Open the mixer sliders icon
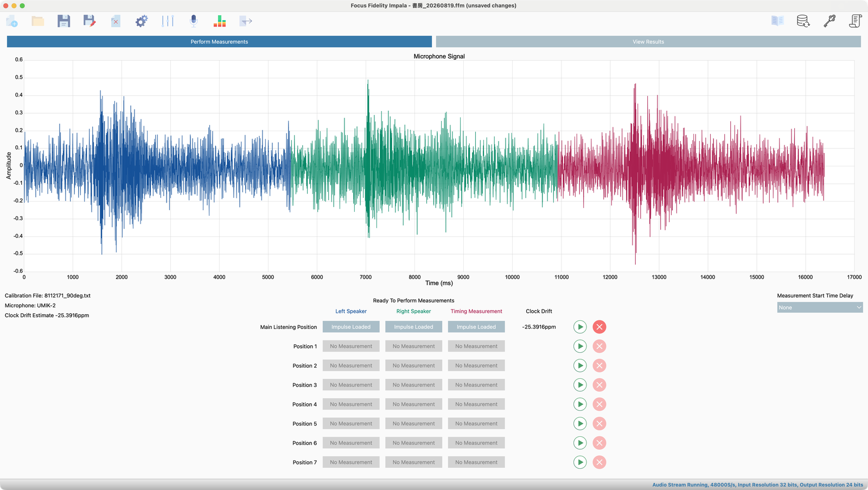Viewport: 868px width, 490px height. (x=168, y=21)
